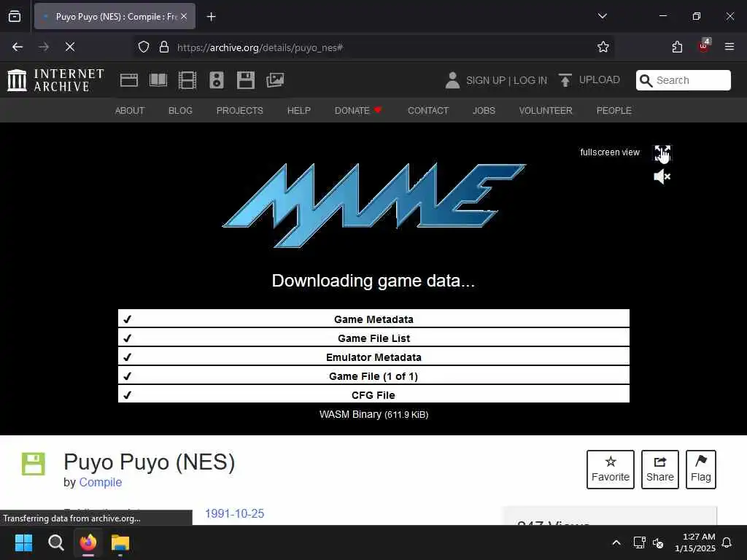Click the Game Metadata progress row

(x=373, y=319)
